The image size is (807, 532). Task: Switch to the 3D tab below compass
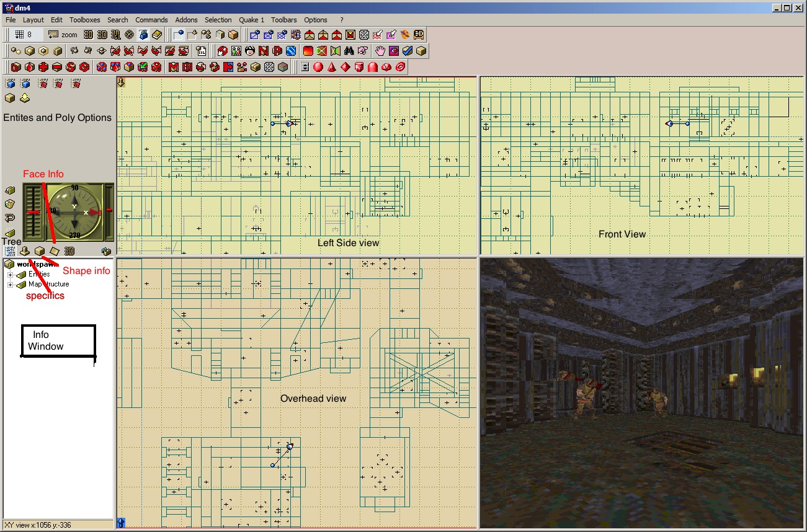[69, 251]
